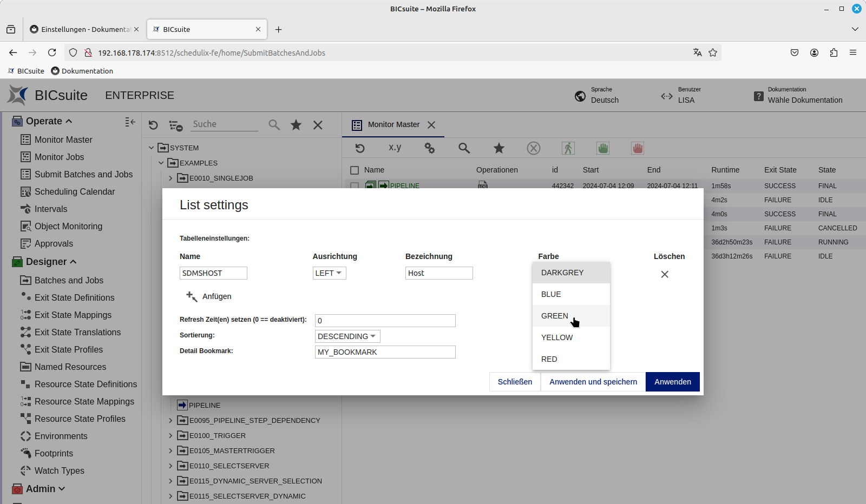Click the refresh icon in tree panel
Screen dimensions: 866x504
tap(153, 125)
